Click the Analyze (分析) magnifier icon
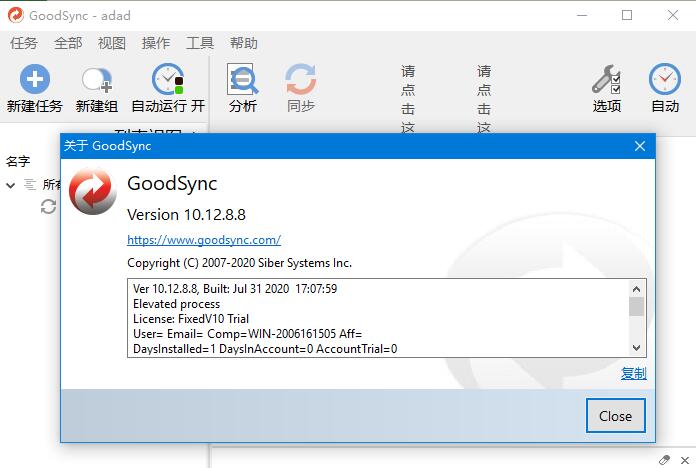Screen dimensions: 696x468 coord(242,79)
